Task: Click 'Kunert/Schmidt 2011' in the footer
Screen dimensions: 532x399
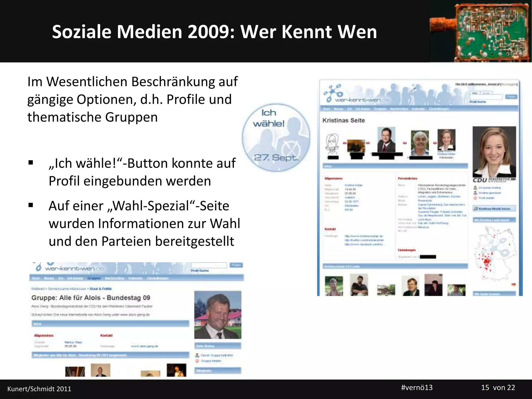Action: click(x=39, y=389)
